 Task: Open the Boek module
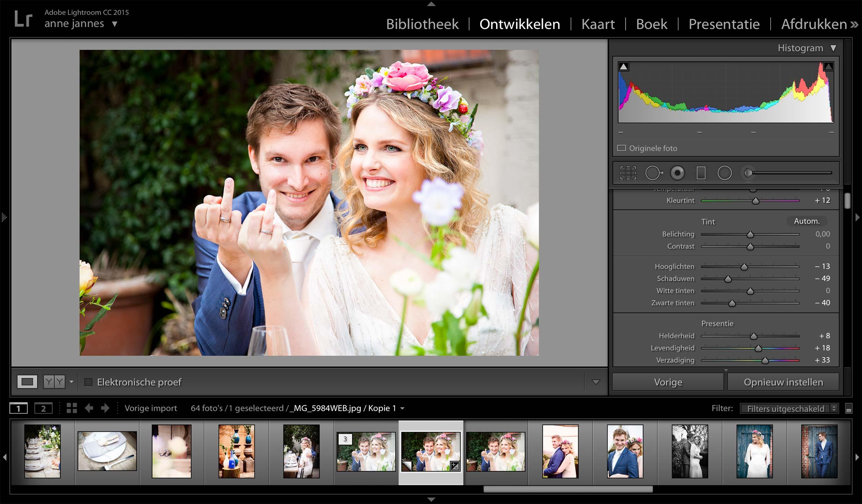[652, 24]
